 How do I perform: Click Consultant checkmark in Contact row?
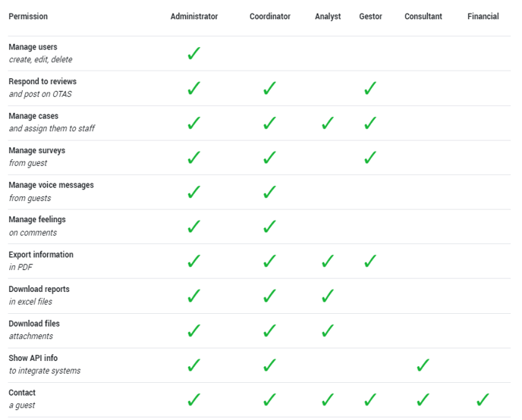click(423, 400)
